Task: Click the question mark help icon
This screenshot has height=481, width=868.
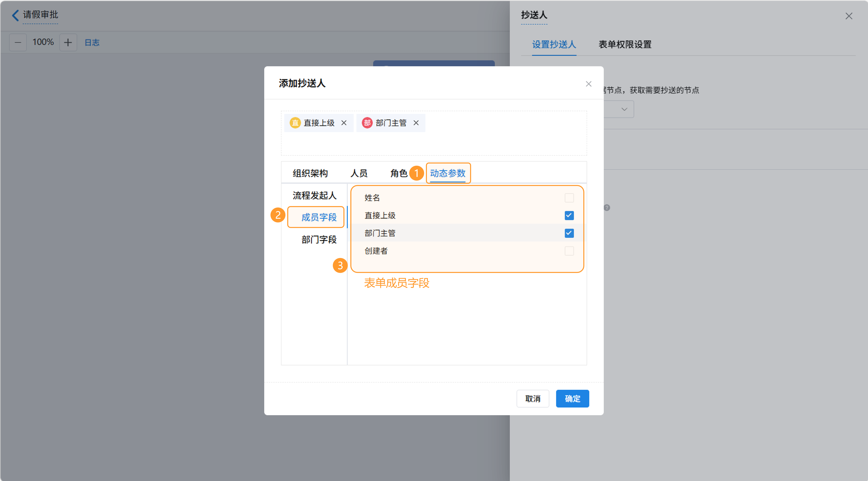Action: click(x=607, y=208)
